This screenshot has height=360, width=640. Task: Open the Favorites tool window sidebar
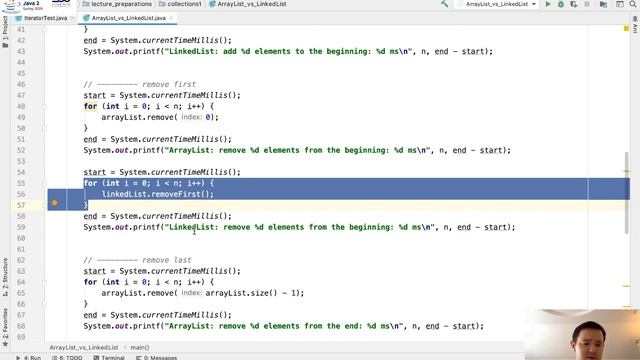[5, 328]
